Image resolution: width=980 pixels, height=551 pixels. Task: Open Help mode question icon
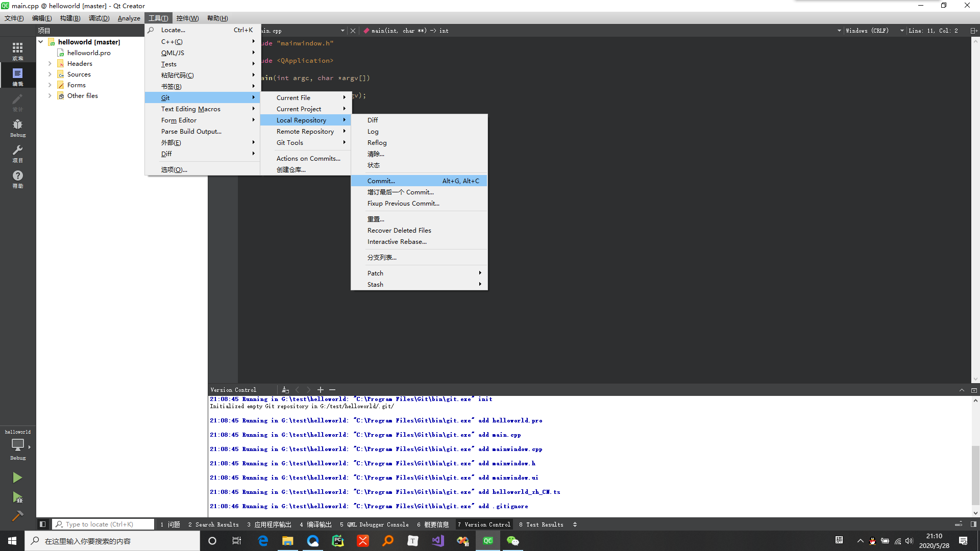[x=18, y=178]
